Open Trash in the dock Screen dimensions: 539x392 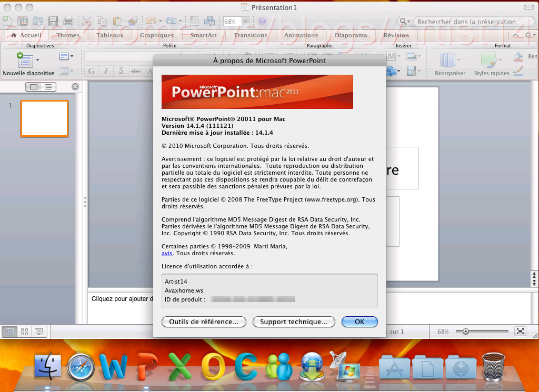coord(493,367)
